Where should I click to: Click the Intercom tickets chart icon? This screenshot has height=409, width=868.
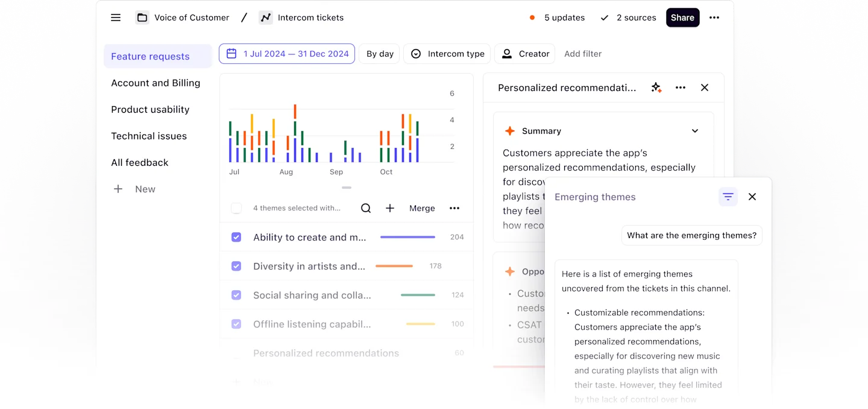[x=266, y=17]
